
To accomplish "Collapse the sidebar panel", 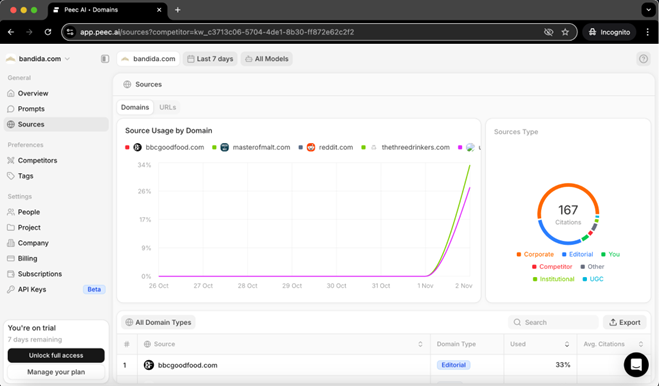I will point(105,59).
